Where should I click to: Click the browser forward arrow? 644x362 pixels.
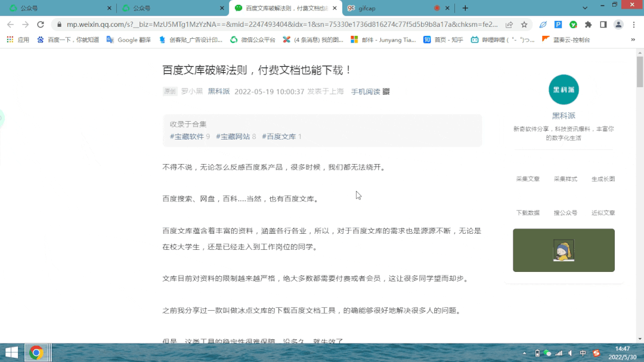[x=26, y=24]
